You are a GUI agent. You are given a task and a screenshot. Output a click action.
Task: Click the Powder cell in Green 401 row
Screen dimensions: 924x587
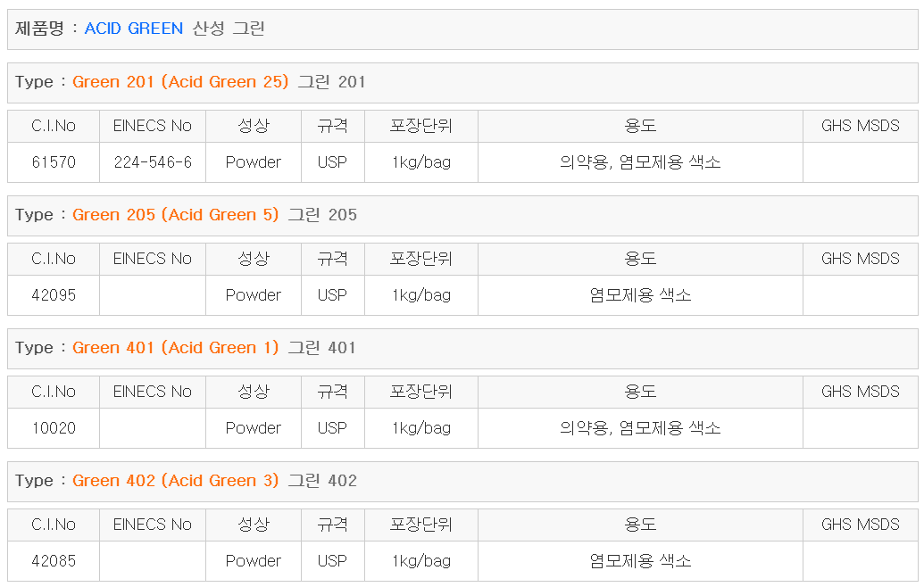coord(254,428)
